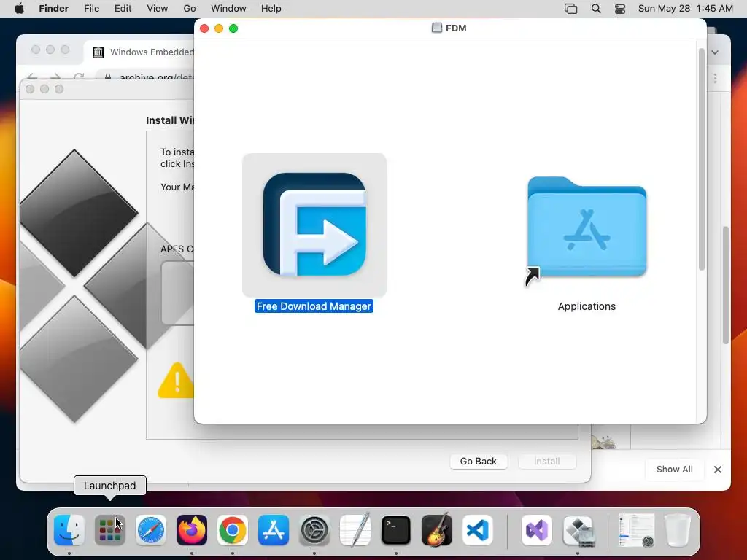Minimize the FDM Finder window

tap(219, 28)
